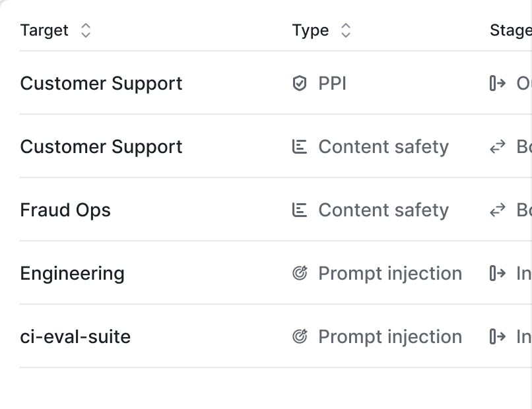Image resolution: width=532 pixels, height=409 pixels.
Task: Click the PPI shield icon
Action: coord(300,83)
